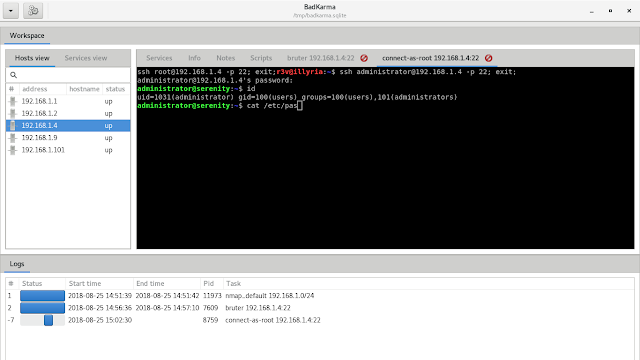Sort logs by Status column
This screenshot has height=360, width=640.
(42, 284)
